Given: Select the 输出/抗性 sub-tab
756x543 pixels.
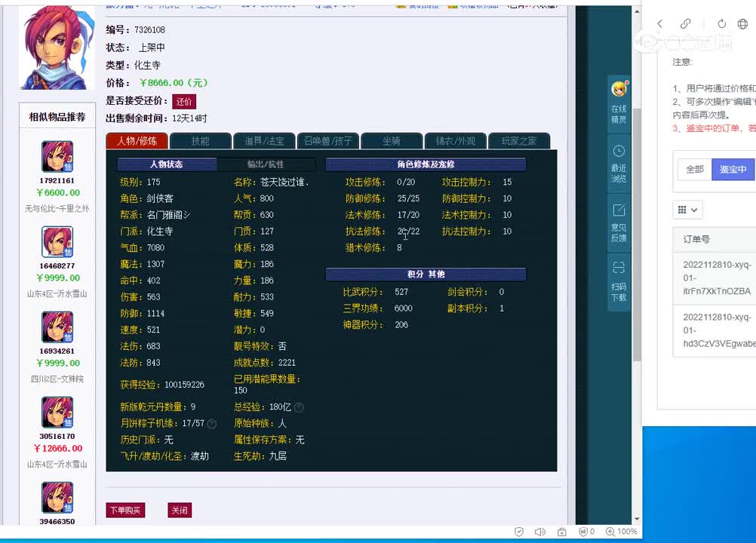Looking at the screenshot, I should (x=266, y=164).
